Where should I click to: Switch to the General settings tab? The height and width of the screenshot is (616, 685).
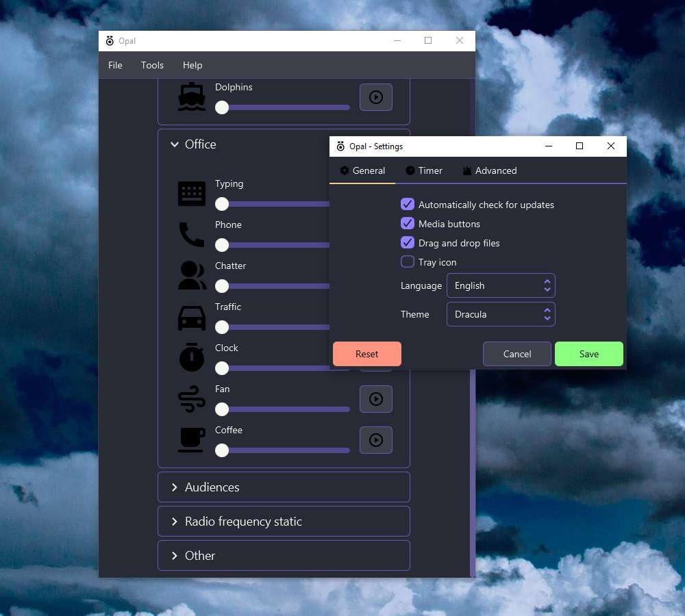[x=362, y=170]
